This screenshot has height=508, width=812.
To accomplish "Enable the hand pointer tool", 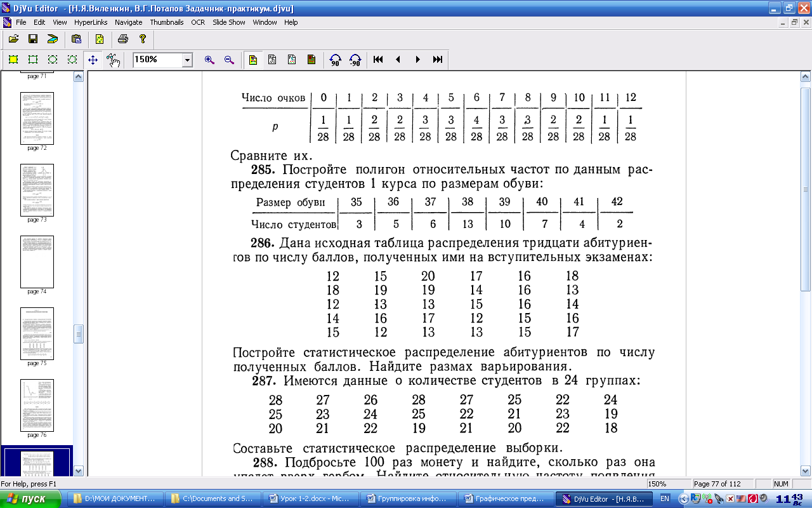I will [x=113, y=60].
